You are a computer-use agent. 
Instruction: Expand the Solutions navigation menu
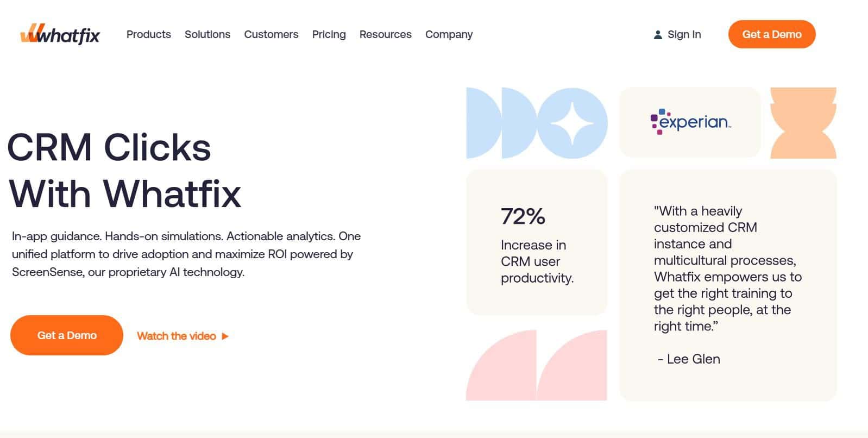207,34
